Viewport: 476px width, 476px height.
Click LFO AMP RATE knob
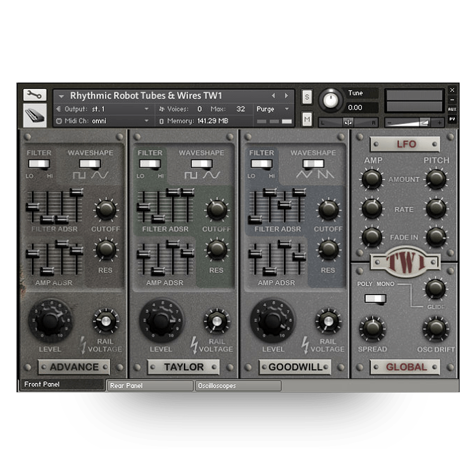point(372,208)
